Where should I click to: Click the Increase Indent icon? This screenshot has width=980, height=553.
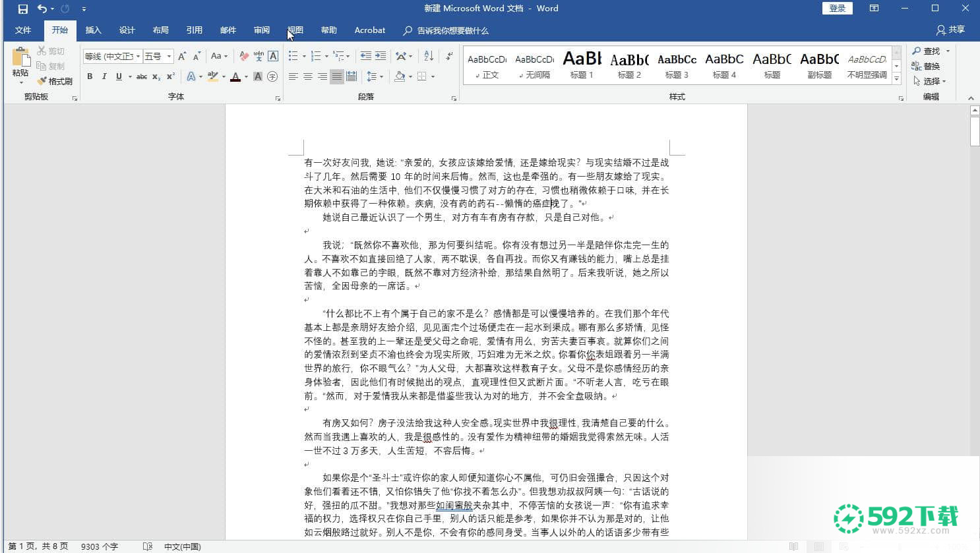pyautogui.click(x=381, y=56)
